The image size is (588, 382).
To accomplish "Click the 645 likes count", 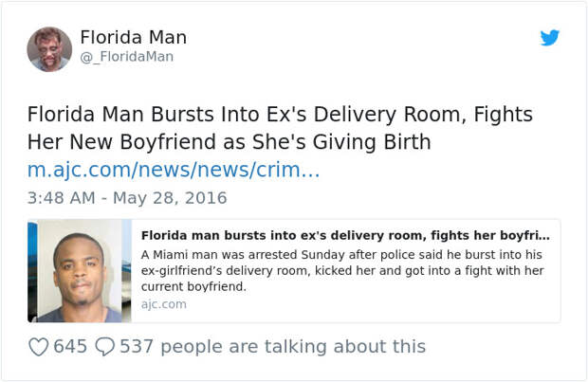I will point(70,347).
